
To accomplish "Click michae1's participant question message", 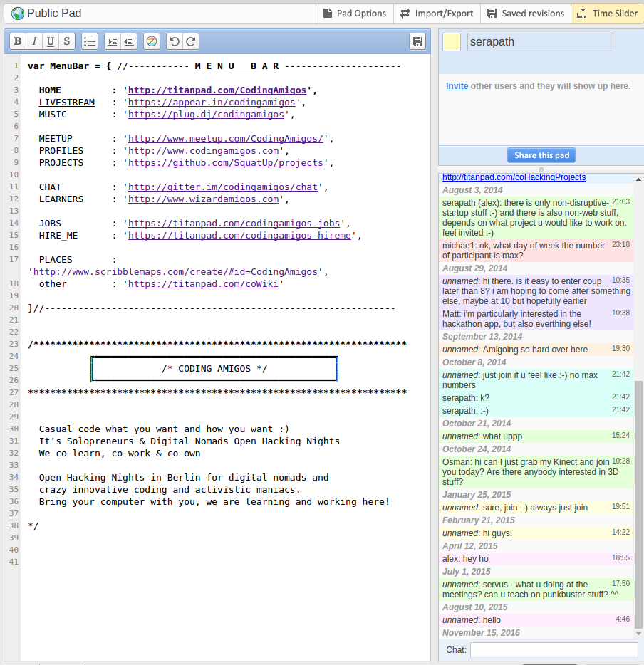I will point(536,250).
